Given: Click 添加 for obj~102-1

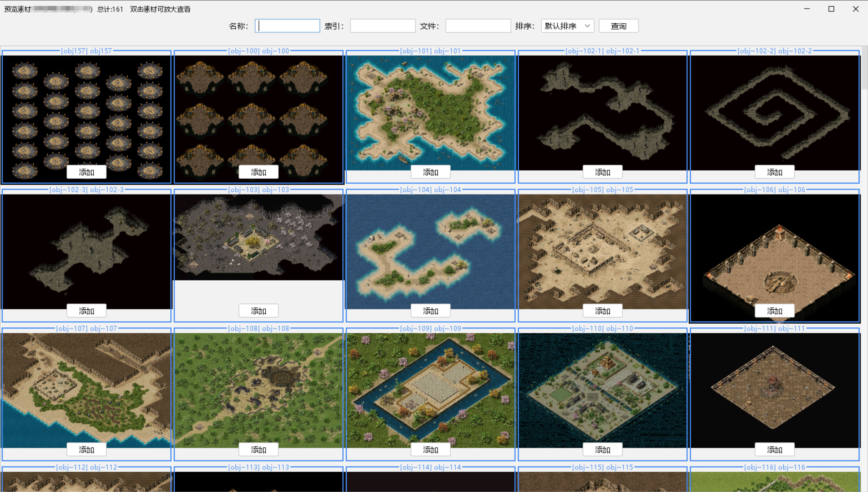Looking at the screenshot, I should tap(602, 172).
